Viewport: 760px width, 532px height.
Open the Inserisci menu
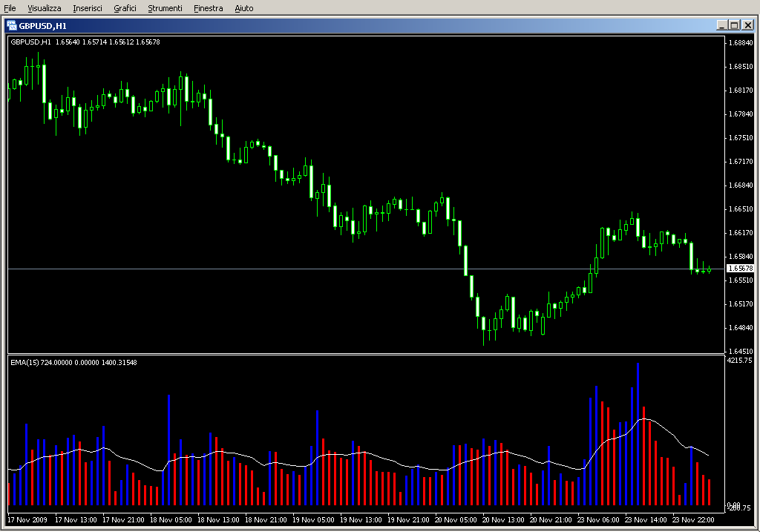[88, 8]
